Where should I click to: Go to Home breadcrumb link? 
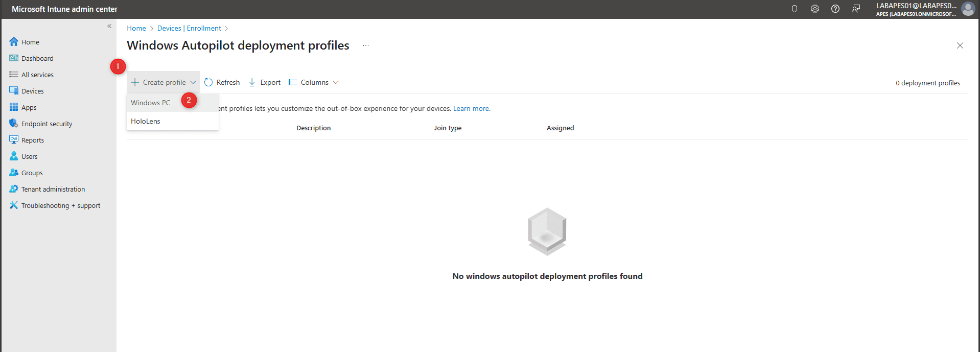click(x=136, y=28)
